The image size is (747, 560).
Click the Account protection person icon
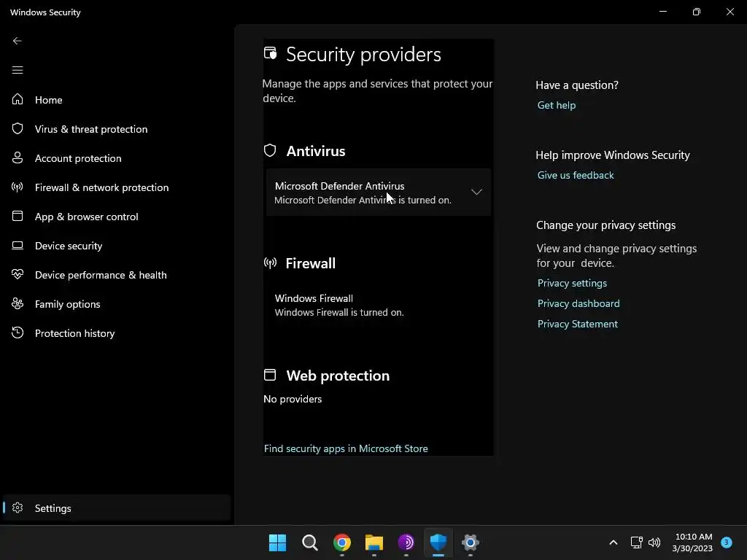[x=18, y=157]
